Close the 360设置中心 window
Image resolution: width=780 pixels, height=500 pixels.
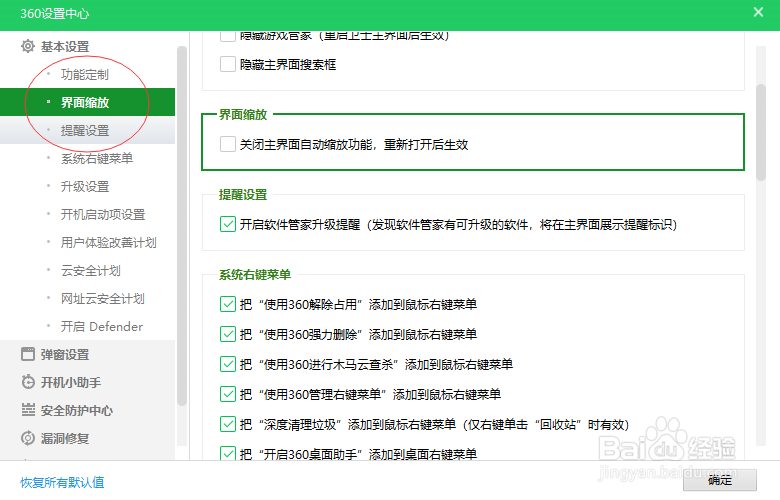[758, 12]
